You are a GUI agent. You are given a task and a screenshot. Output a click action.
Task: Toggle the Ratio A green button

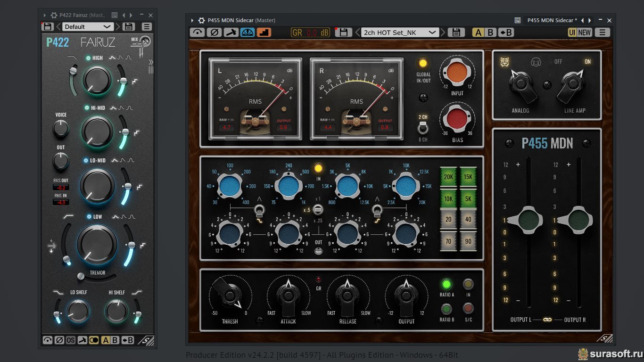(446, 284)
